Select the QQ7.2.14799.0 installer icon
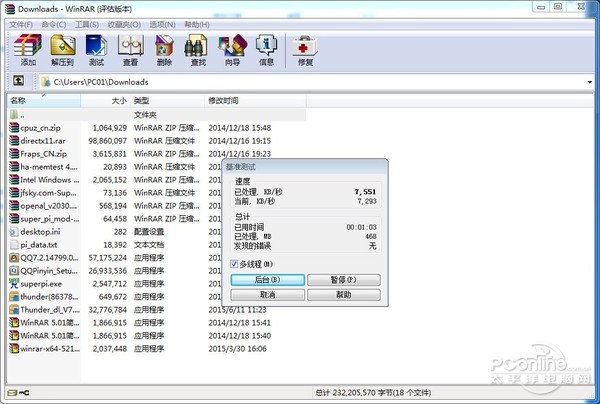 pos(14,257)
